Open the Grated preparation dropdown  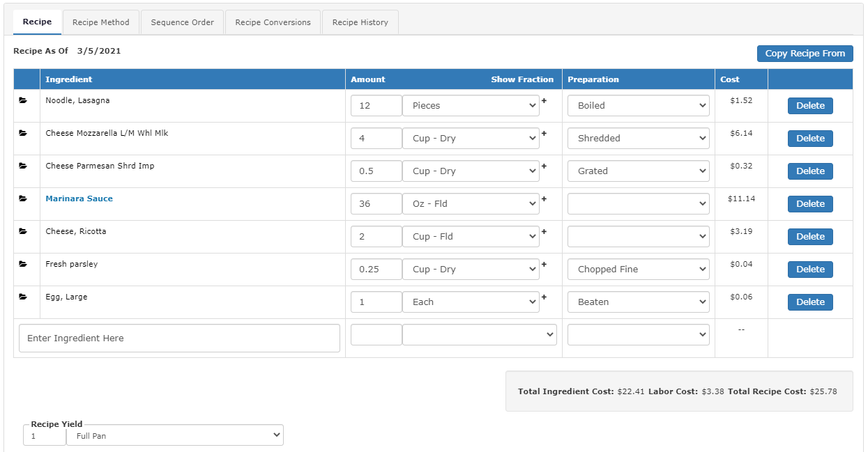pos(639,171)
